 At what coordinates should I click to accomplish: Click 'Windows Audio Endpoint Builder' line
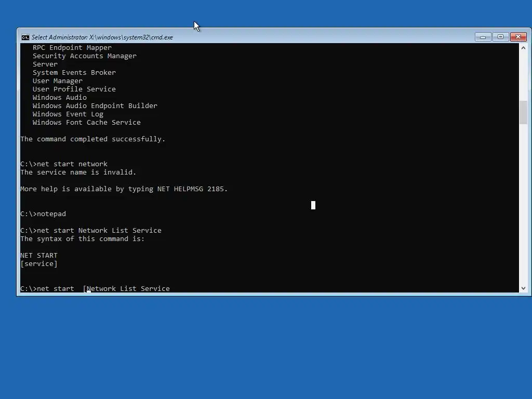tap(95, 106)
